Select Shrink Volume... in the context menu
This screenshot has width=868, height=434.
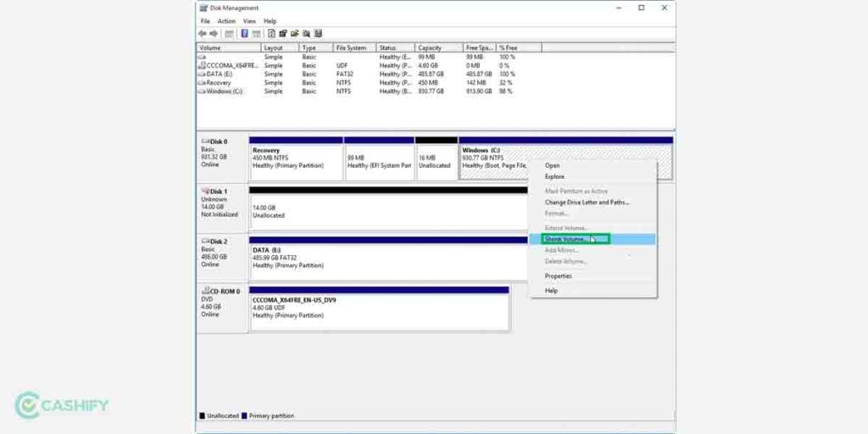(x=593, y=239)
